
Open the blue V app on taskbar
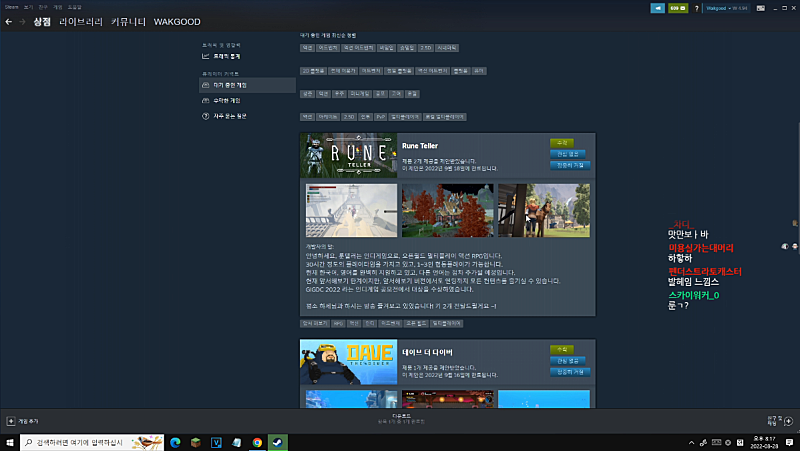pyautogui.click(x=216, y=442)
